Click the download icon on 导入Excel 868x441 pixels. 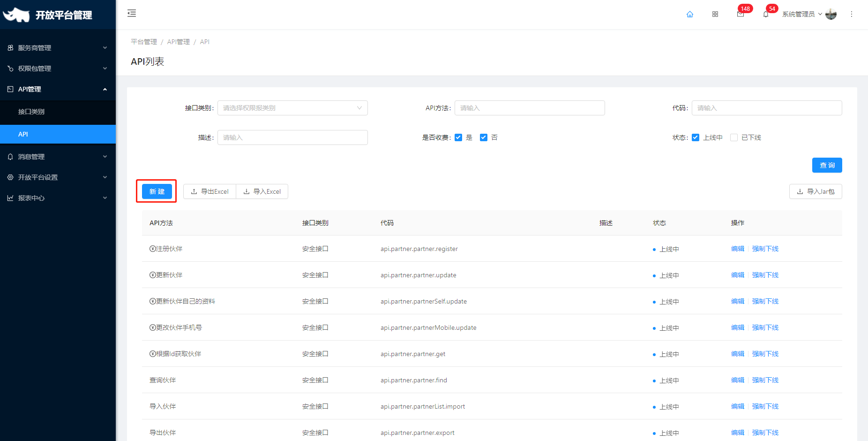247,191
